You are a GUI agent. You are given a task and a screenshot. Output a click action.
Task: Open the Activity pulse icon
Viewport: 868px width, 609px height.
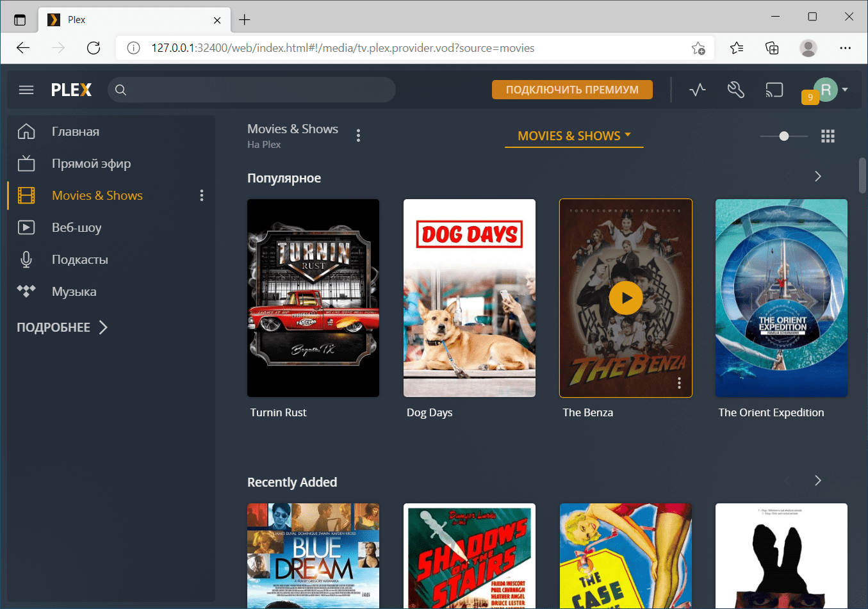(698, 90)
